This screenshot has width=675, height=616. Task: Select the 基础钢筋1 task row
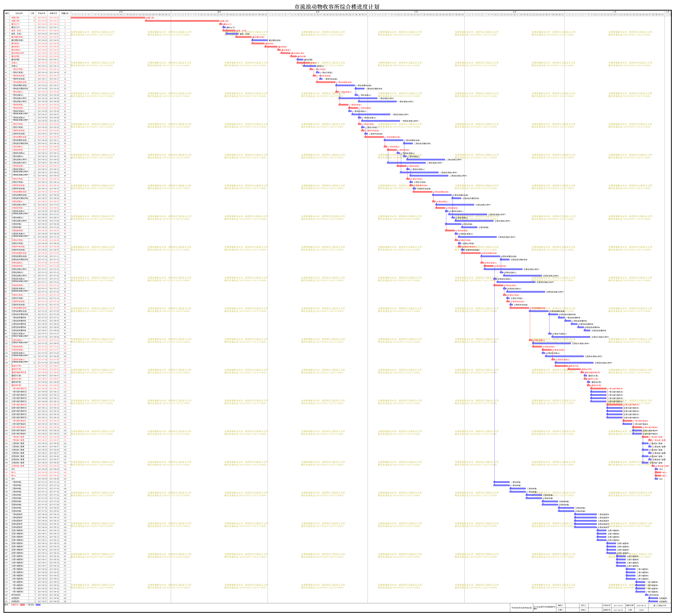point(37,43)
